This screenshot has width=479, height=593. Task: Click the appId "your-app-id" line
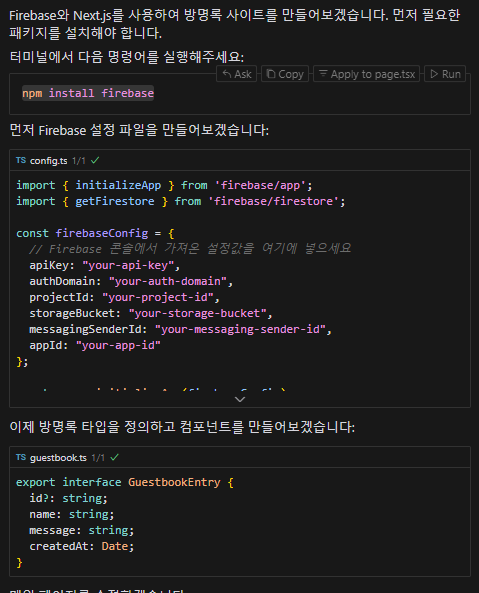95,345
